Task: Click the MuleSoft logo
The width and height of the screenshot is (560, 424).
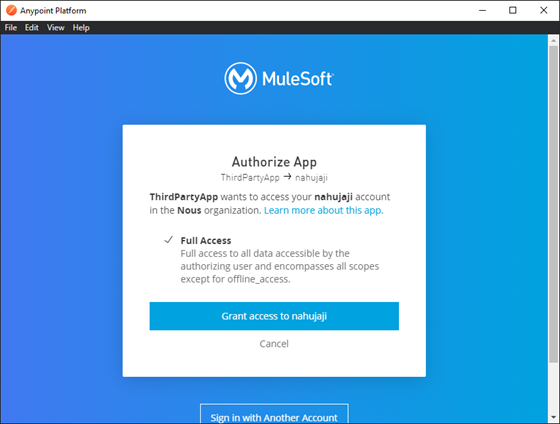Action: pyautogui.click(x=279, y=78)
